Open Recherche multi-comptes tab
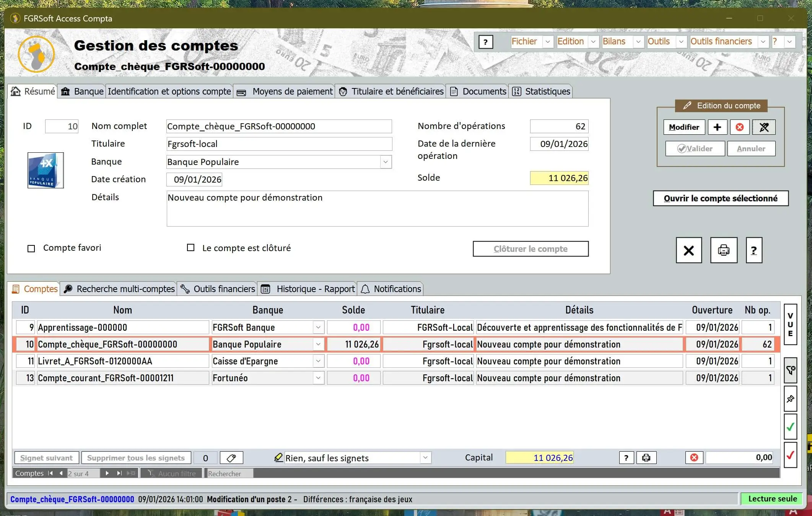The image size is (812, 516). pyautogui.click(x=119, y=289)
